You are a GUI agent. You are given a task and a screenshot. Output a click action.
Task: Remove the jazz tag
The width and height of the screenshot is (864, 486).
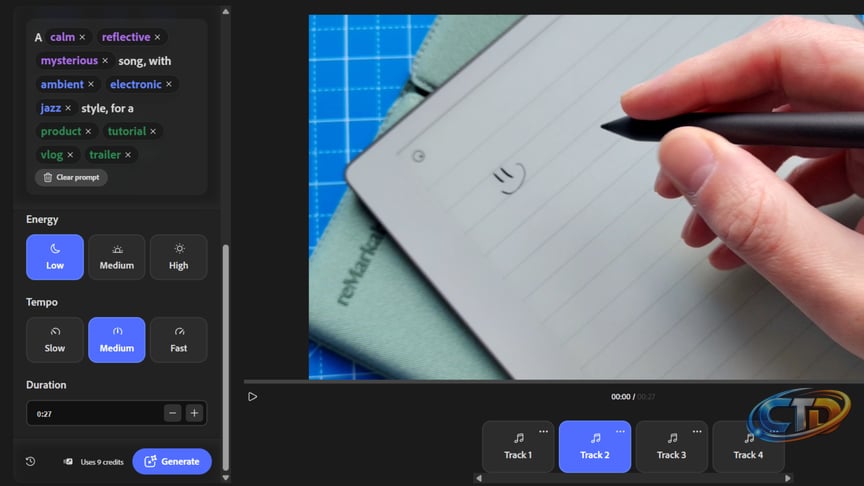(68, 108)
